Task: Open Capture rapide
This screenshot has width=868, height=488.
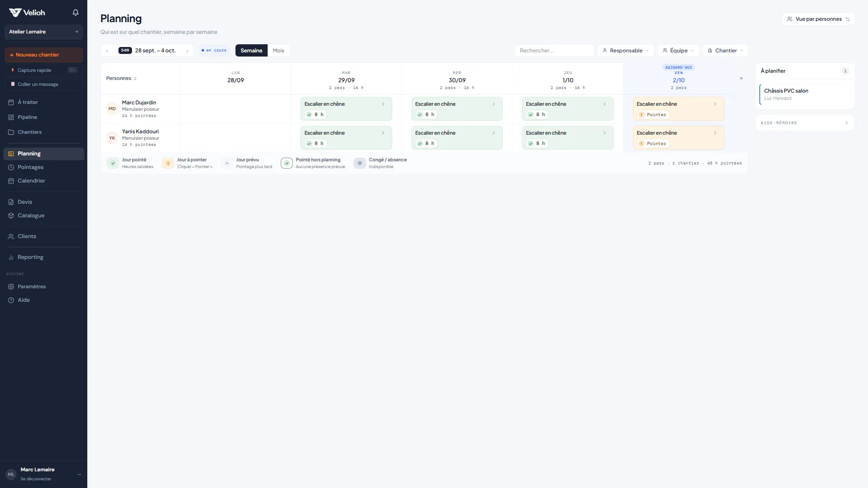Action: (x=43, y=70)
